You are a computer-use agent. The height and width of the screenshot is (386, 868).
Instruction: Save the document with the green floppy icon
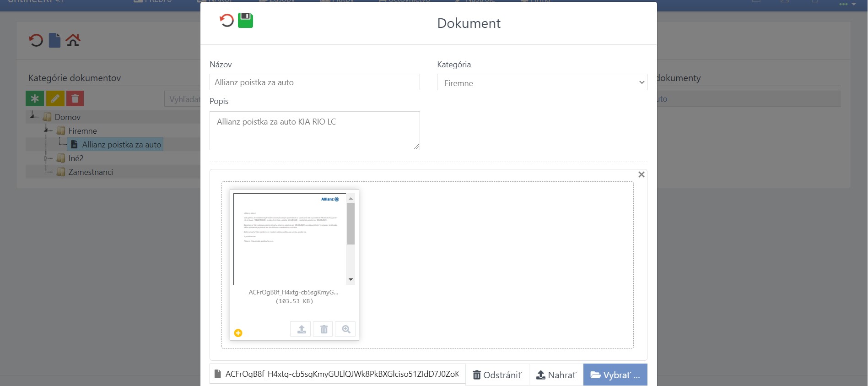246,21
